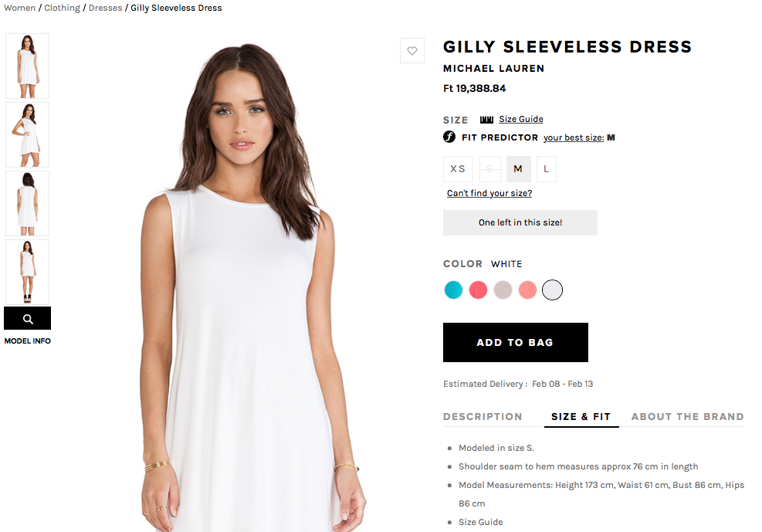Select size L

click(x=547, y=169)
